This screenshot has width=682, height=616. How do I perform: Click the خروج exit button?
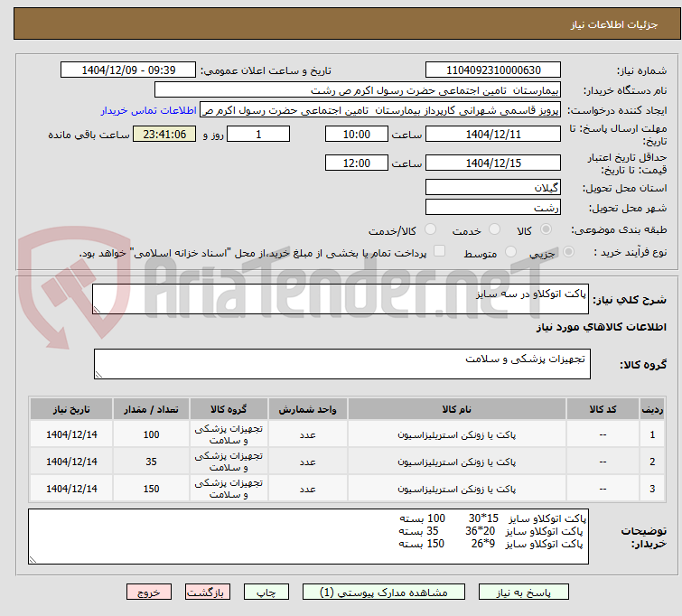[x=149, y=593]
